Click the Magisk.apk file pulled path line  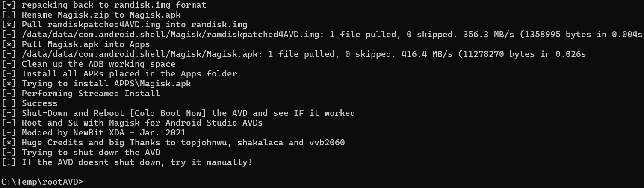click(x=294, y=54)
